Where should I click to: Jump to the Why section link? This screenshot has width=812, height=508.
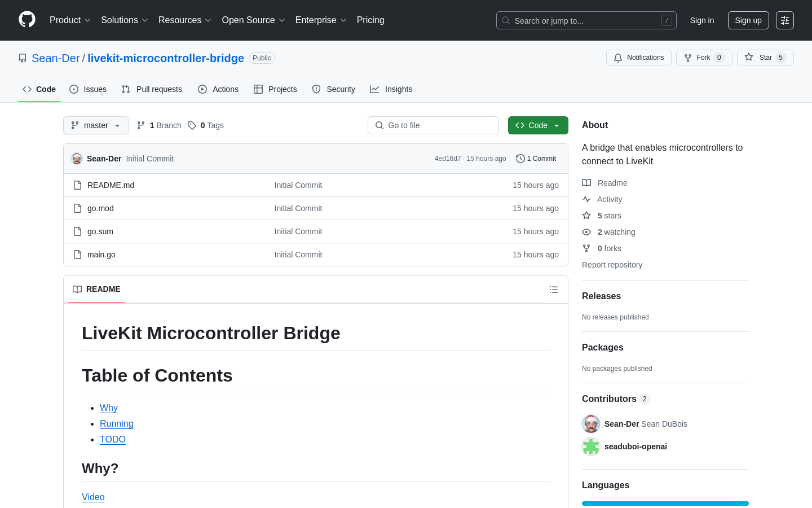109,408
